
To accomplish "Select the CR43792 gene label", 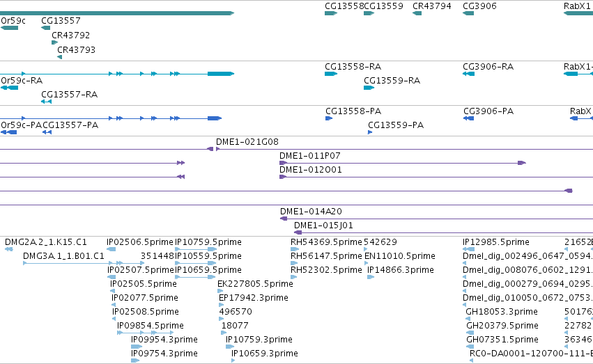I will (70, 35).
